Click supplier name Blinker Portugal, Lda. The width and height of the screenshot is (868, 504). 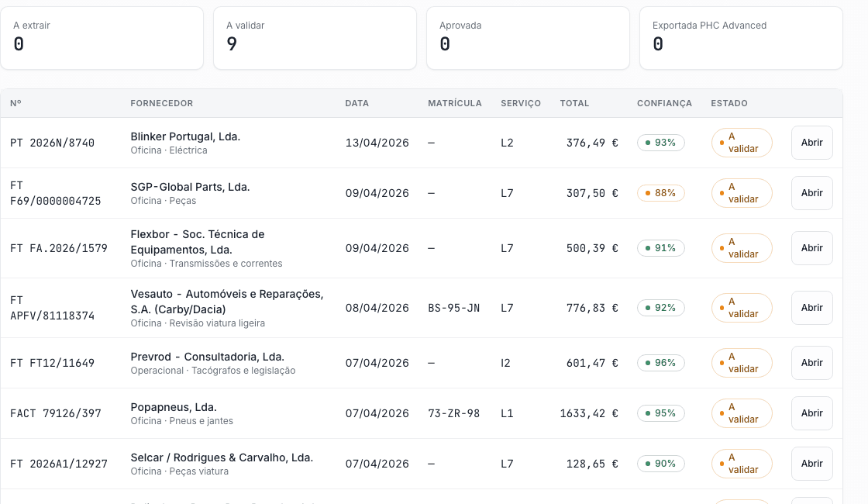coord(185,136)
